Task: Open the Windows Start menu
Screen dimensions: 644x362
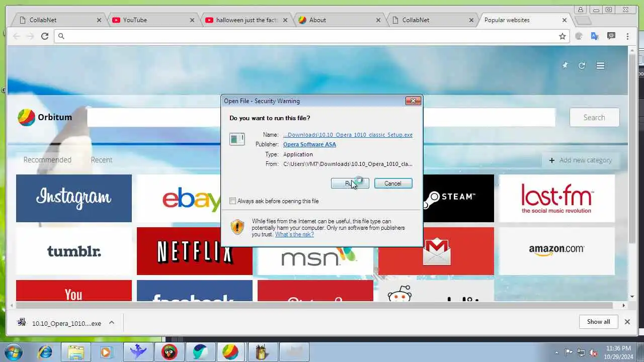Action: (14, 352)
